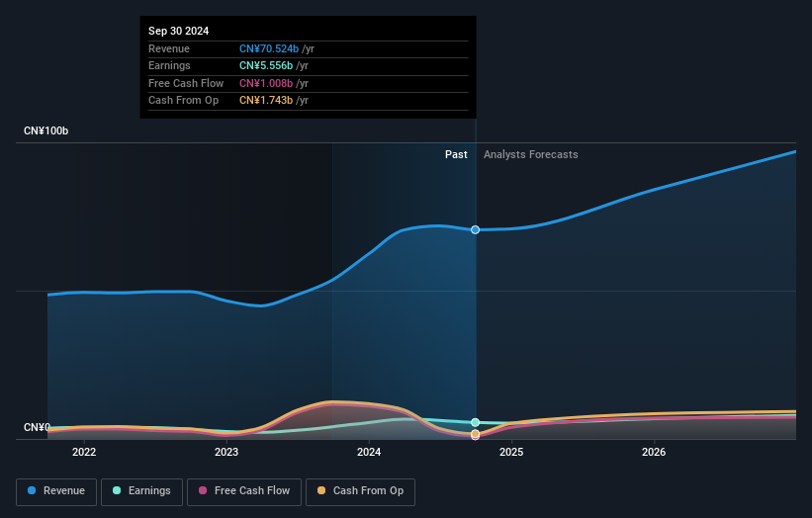Click the teal Earnings legend dot

pos(117,490)
